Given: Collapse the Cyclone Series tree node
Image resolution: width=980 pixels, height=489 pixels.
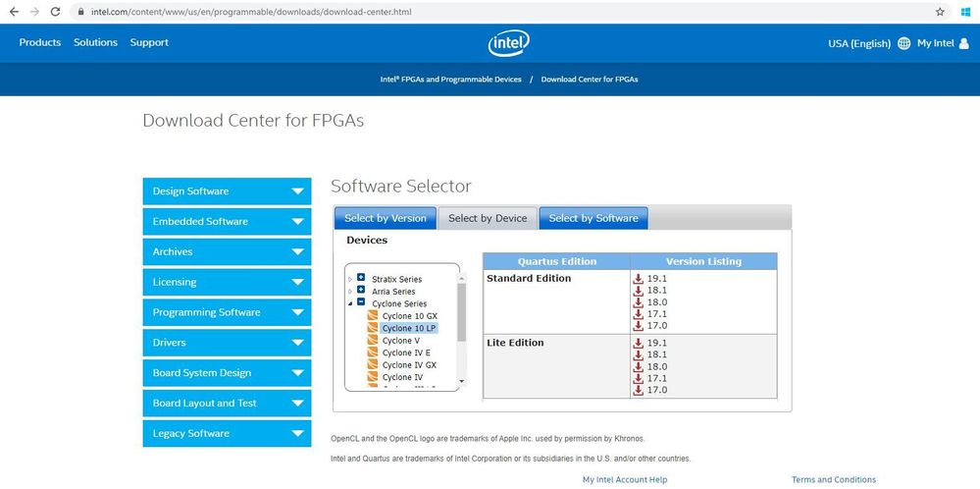Looking at the screenshot, I should 361,303.
